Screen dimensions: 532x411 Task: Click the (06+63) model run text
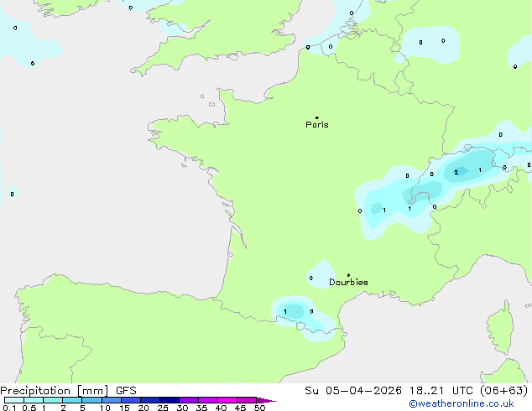point(504,391)
